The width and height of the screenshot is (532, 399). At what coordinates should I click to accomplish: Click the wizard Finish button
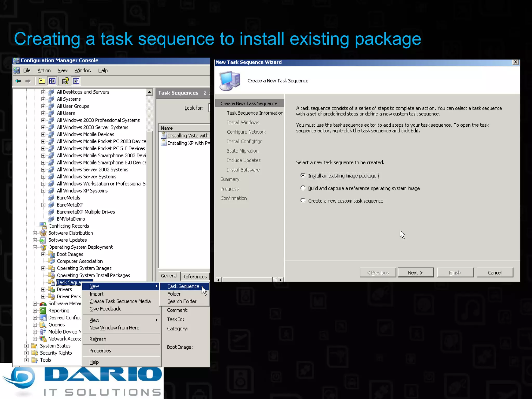coord(455,272)
